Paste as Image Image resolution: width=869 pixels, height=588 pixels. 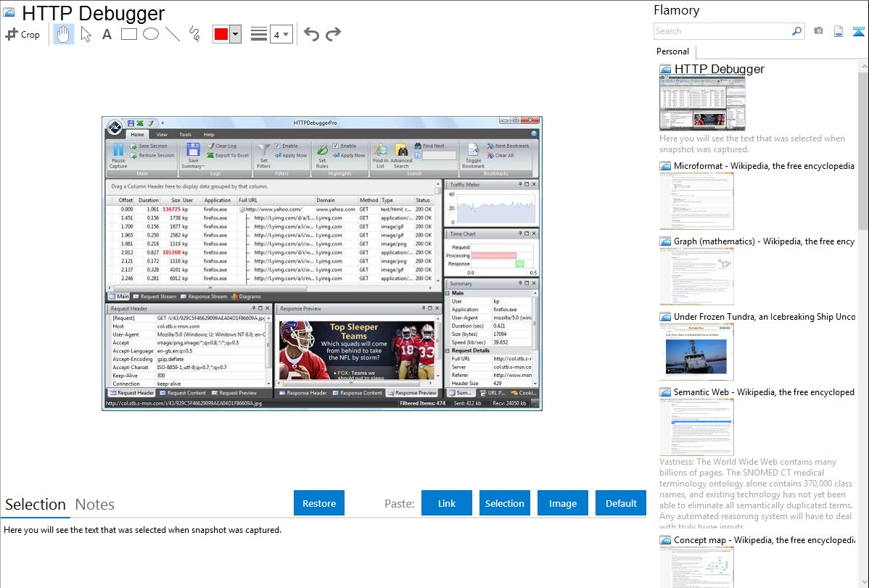(562, 503)
